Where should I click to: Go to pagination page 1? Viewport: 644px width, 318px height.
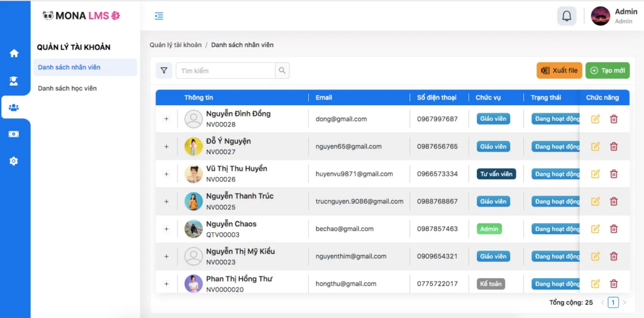613,303
